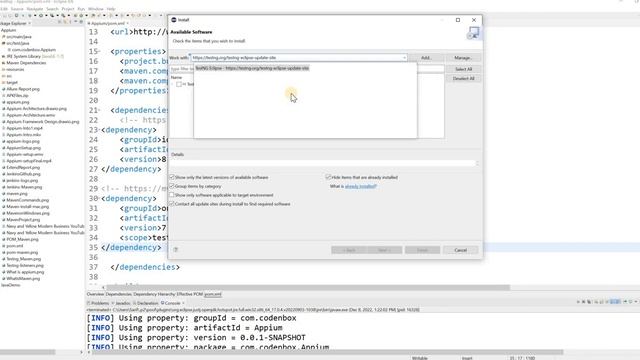The height and width of the screenshot is (360, 640).
Task: Switch to the Javadoc tab
Action: (x=121, y=303)
